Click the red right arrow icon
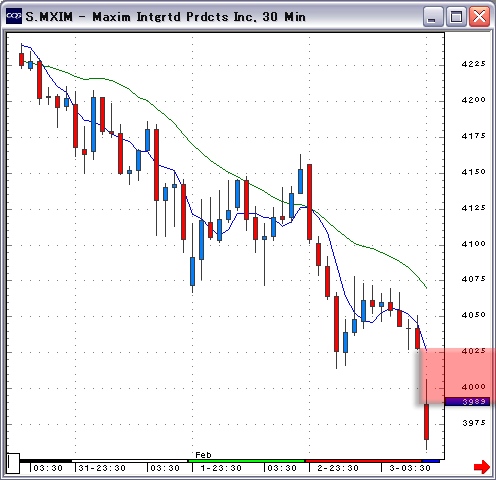The height and width of the screenshot is (480, 496). coord(482,467)
